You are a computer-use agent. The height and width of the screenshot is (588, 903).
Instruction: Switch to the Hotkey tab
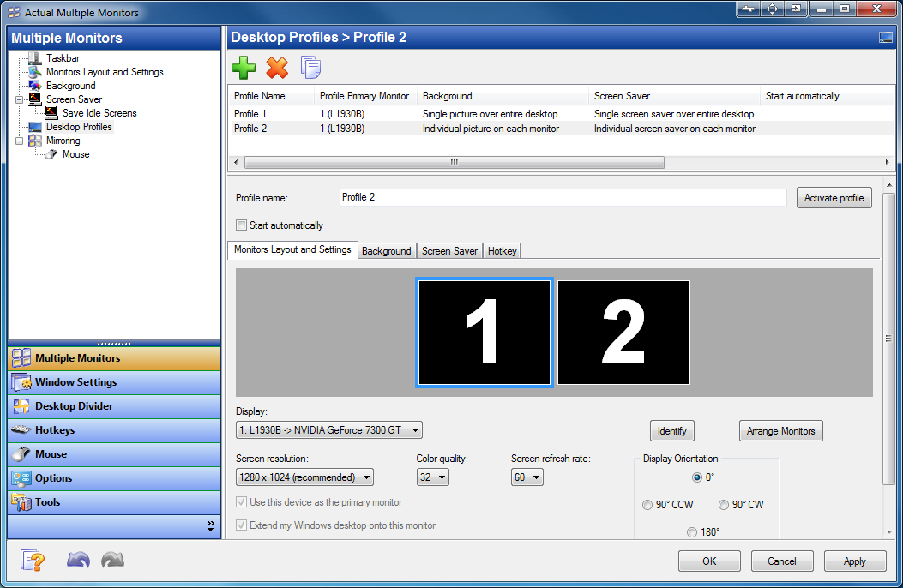(502, 251)
